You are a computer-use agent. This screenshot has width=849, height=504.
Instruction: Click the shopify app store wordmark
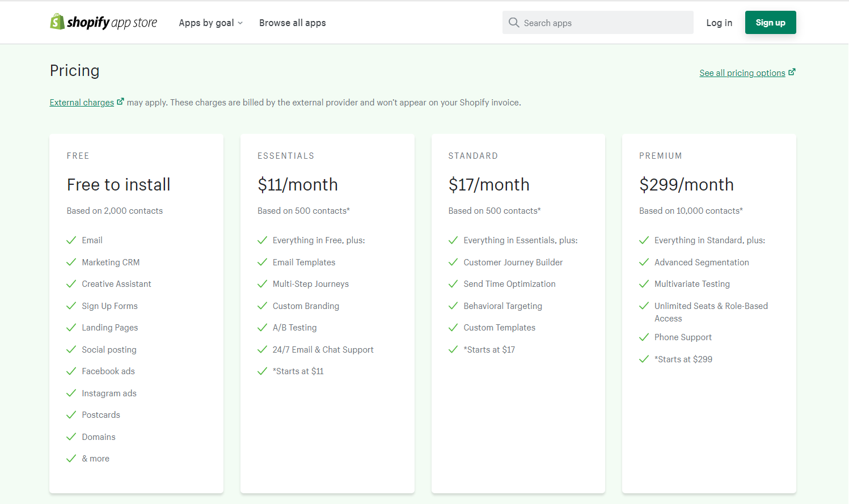click(x=112, y=23)
